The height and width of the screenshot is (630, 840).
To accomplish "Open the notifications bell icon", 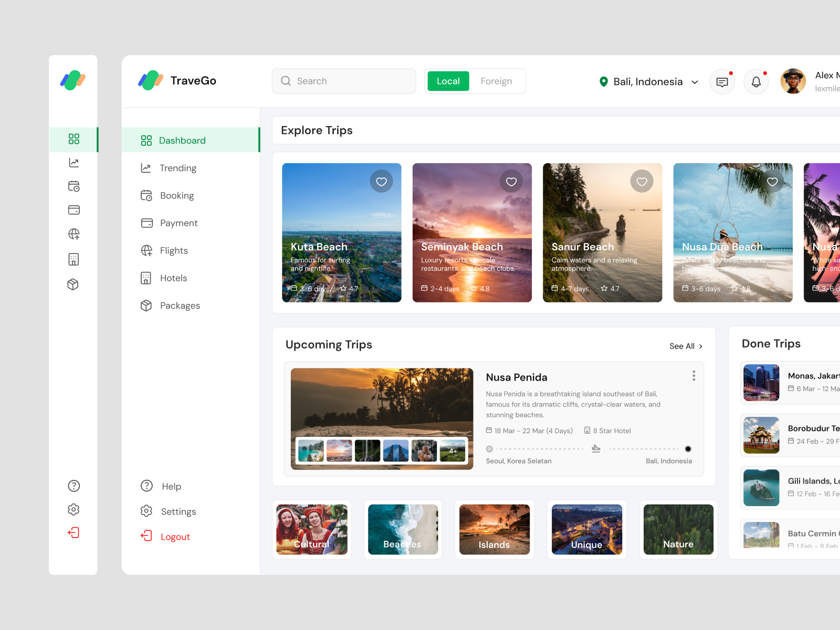I will [756, 82].
